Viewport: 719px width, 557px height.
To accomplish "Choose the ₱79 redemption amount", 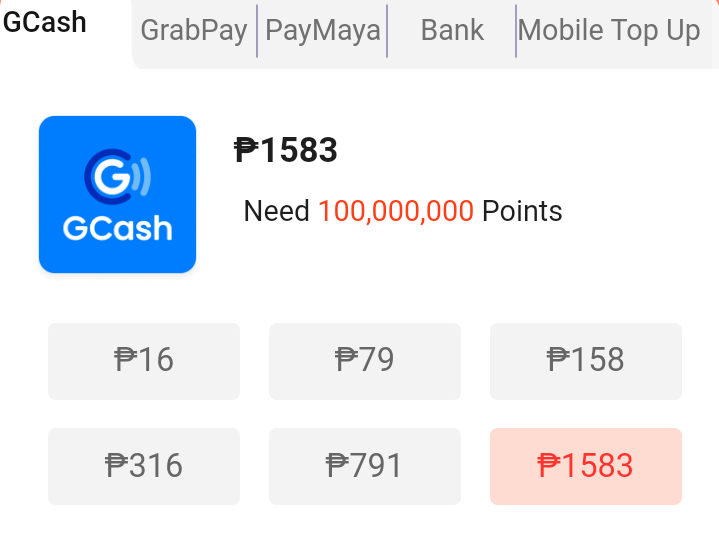I will (365, 360).
